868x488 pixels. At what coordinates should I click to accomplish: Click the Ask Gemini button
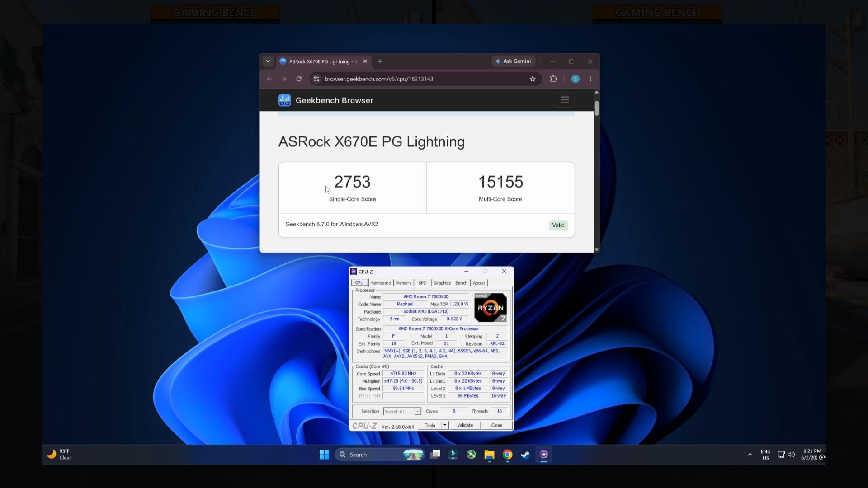click(513, 61)
